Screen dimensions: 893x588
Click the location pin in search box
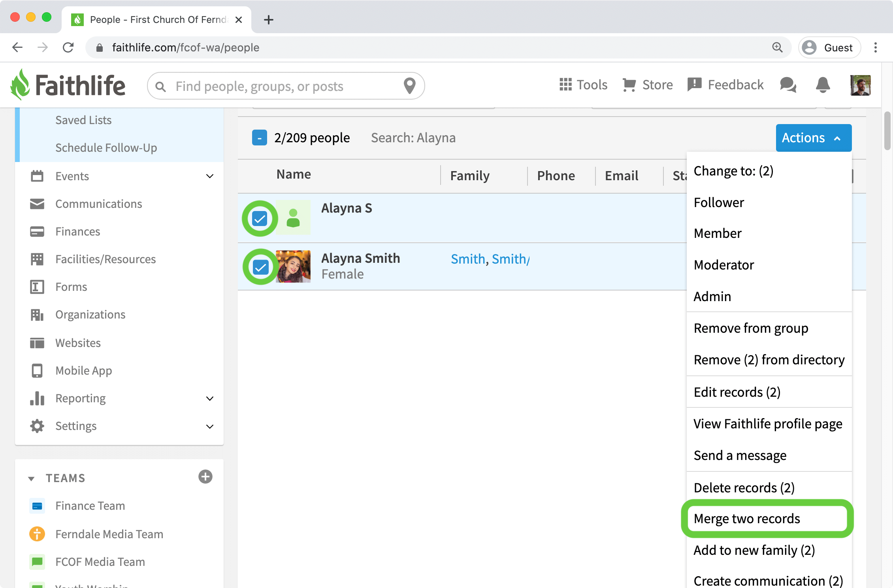point(410,86)
